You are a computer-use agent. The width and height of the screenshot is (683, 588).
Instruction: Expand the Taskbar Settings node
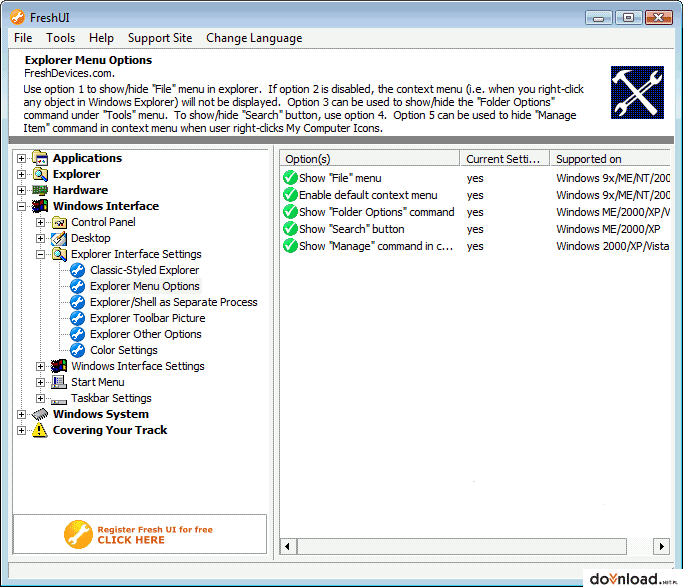[41, 398]
